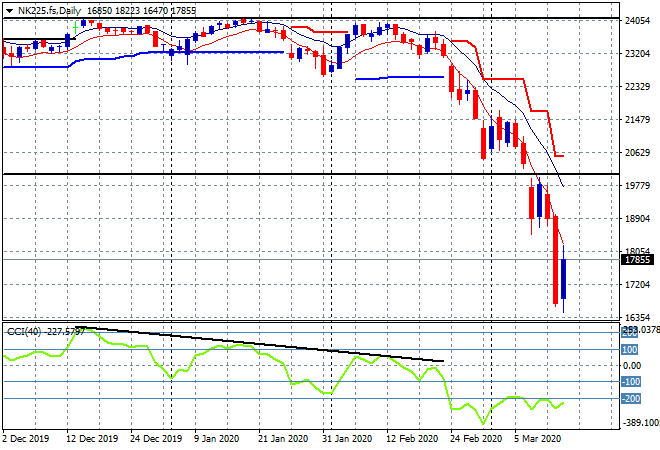Open the chart menu triangle beside NK225.fs
Image resolution: width=660 pixels, height=450 pixels.
pyautogui.click(x=9, y=11)
